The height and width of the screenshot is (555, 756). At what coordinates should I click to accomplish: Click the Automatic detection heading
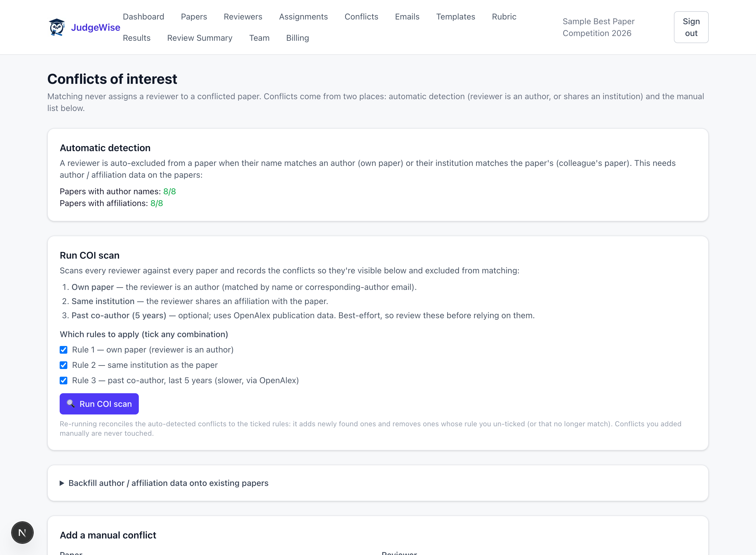click(x=105, y=148)
